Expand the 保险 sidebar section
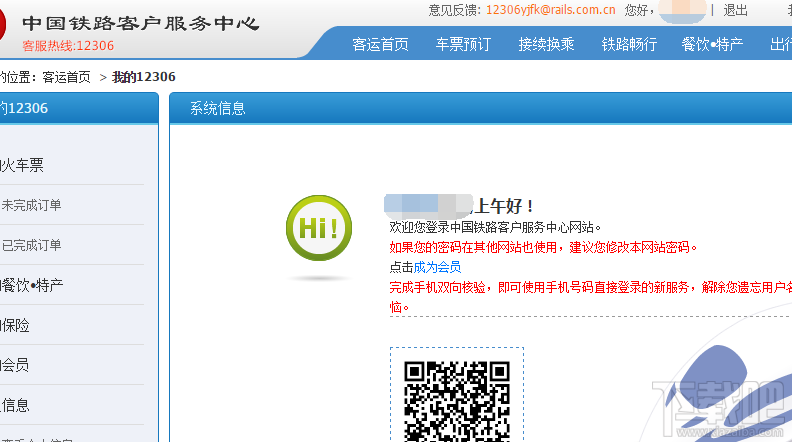This screenshot has width=792, height=442. coord(15,325)
